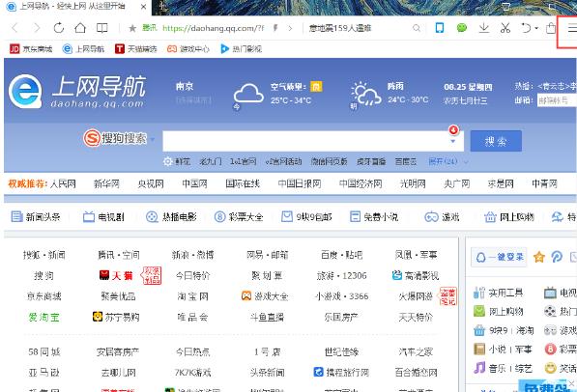Open the downloads arrow icon
Image resolution: width=577 pixels, height=392 pixels.
tap(484, 28)
